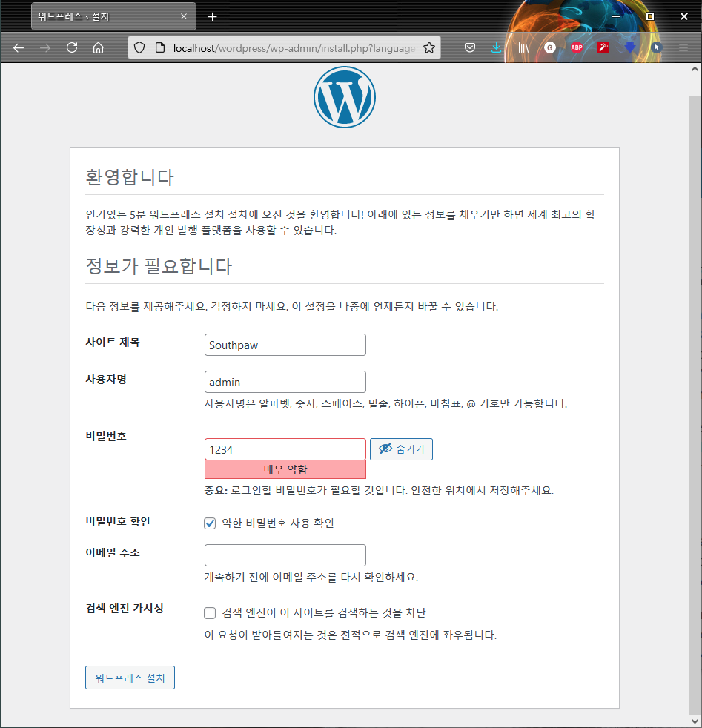Reload the current page

pos(72,48)
